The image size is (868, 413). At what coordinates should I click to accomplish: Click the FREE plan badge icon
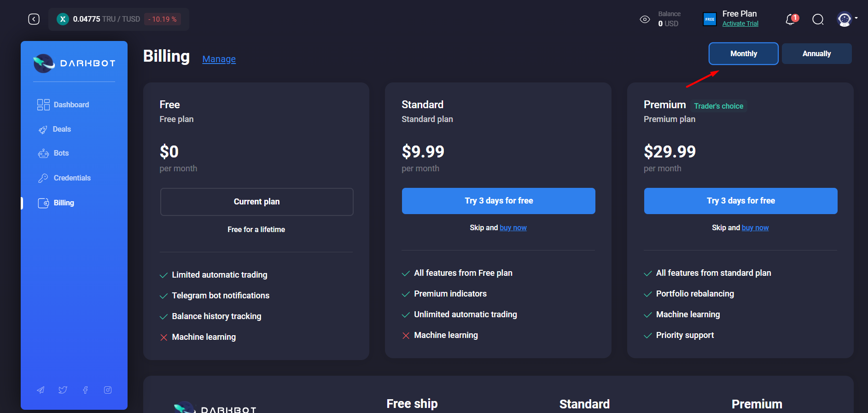click(x=710, y=19)
